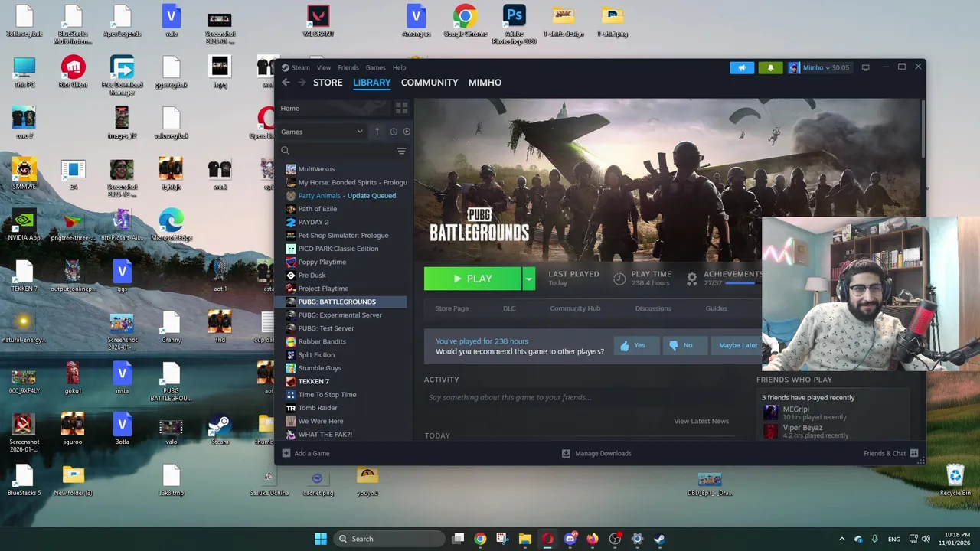Open Windows Start menu

[321, 539]
